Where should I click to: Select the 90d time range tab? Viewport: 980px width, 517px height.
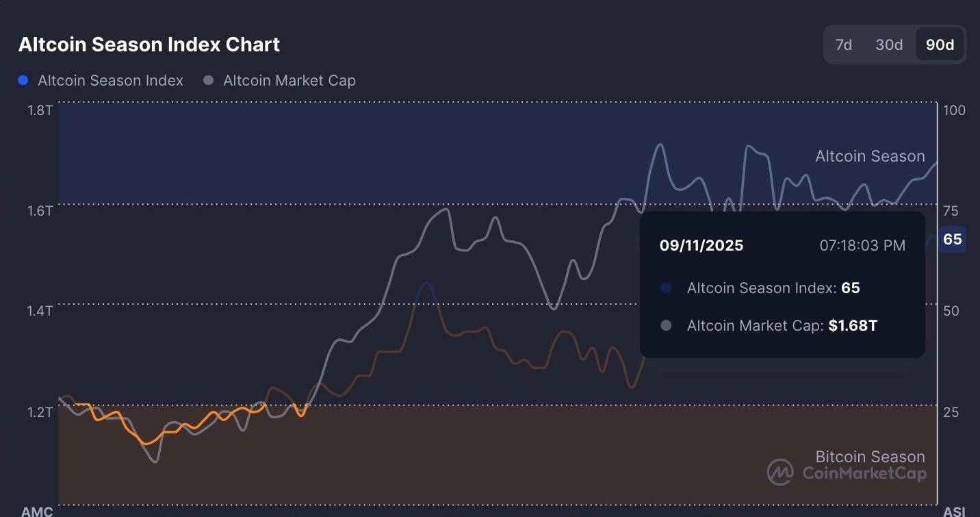(x=940, y=45)
